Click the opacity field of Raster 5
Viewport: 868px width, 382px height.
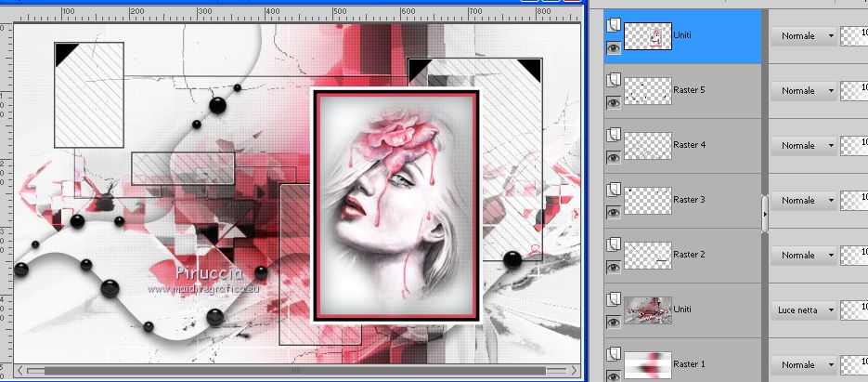pyautogui.click(x=854, y=91)
